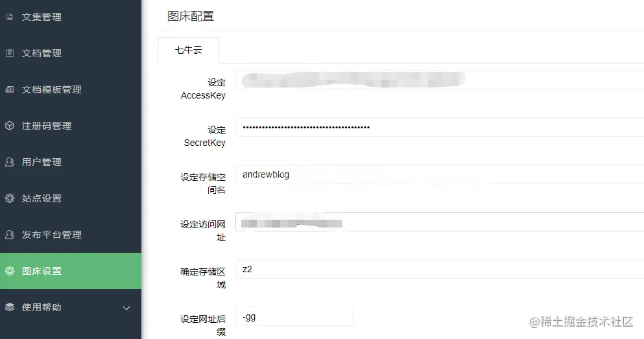Click the AccessKey input field

(440, 80)
